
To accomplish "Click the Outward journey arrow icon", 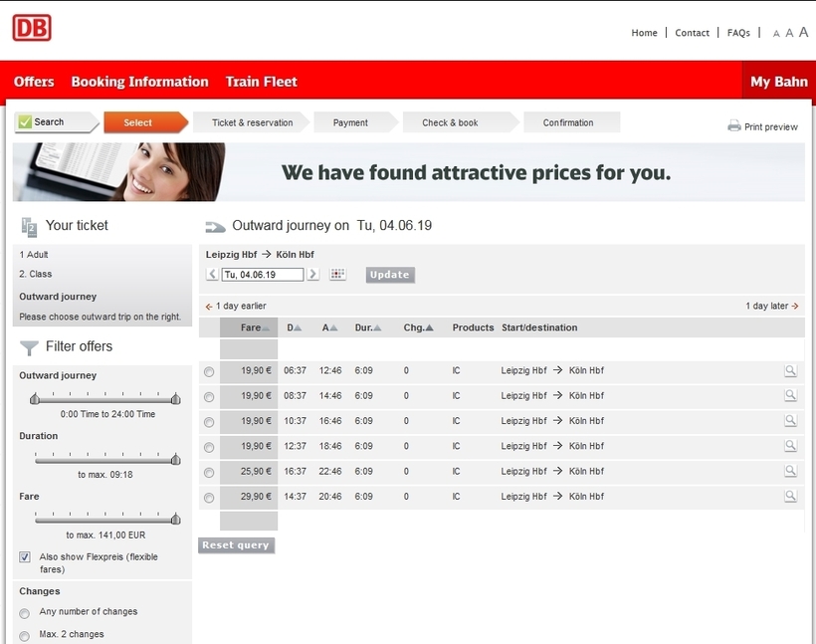I will (x=216, y=227).
